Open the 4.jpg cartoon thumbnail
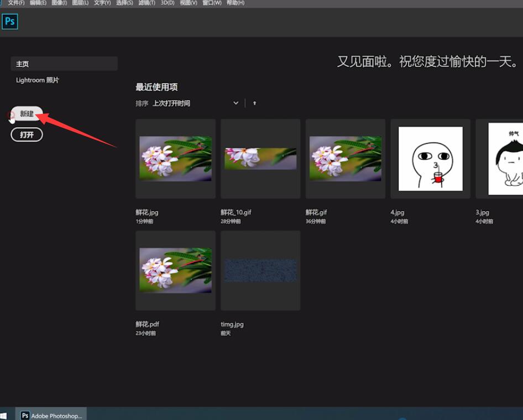The image size is (523, 420). [x=431, y=159]
